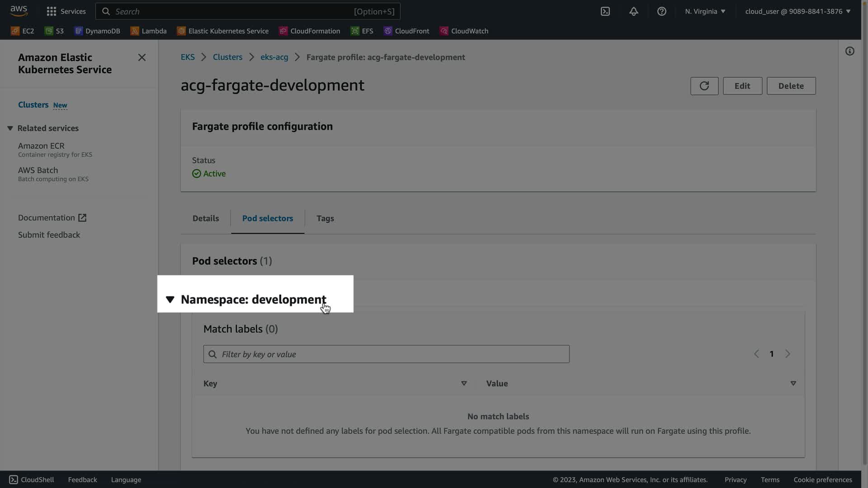
Task: Click the refresh Fargate profile button
Action: [x=704, y=86]
